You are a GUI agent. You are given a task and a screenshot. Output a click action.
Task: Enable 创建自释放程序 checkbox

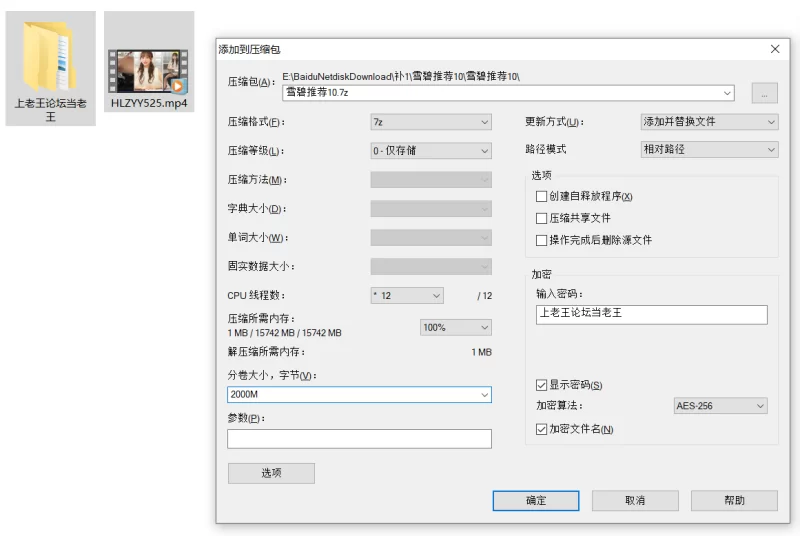pos(541,196)
